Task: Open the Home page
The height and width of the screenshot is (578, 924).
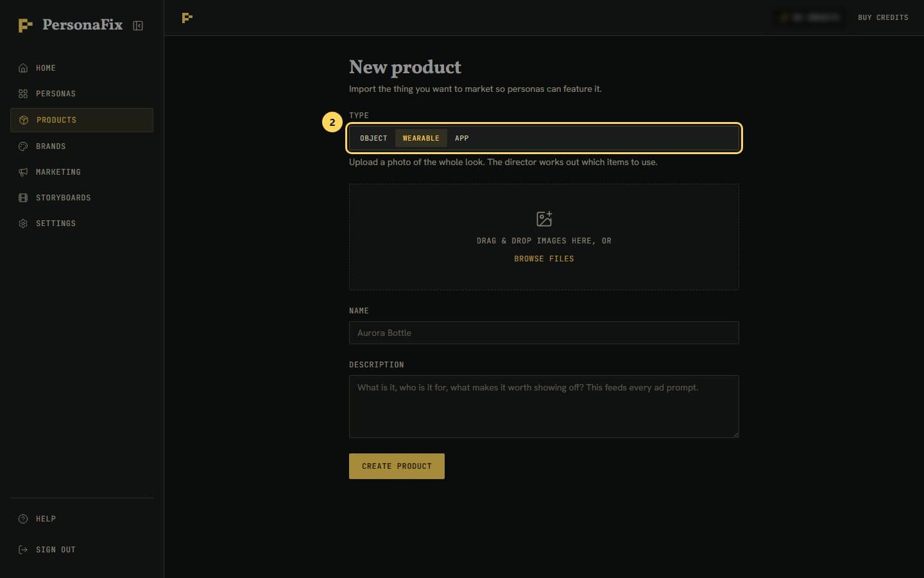Action: 81,68
